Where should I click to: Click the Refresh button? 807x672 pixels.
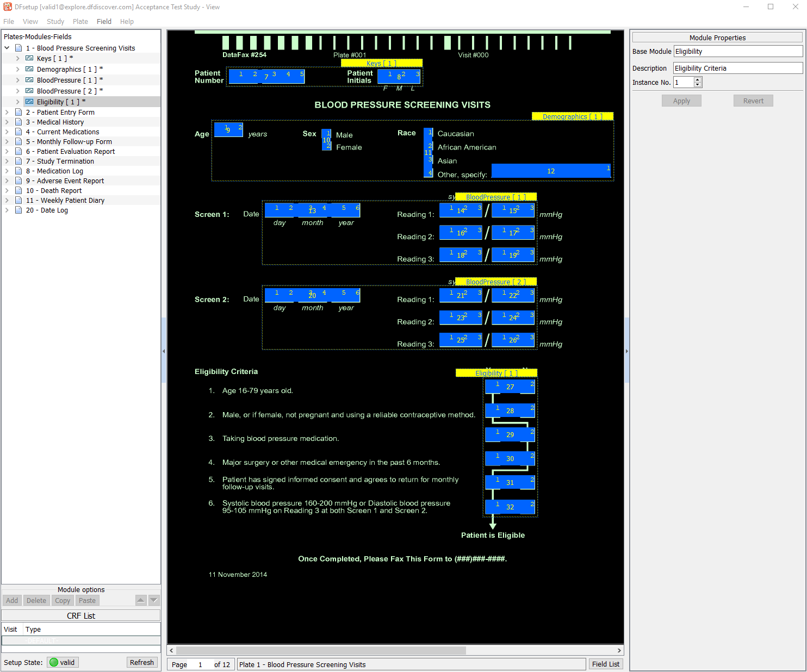point(141,662)
